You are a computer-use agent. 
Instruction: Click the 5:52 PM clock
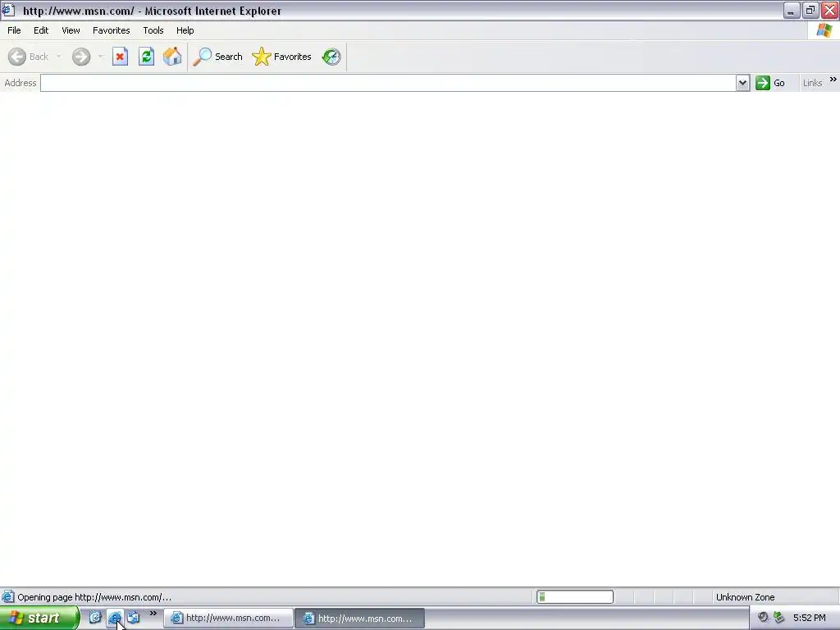coord(809,619)
